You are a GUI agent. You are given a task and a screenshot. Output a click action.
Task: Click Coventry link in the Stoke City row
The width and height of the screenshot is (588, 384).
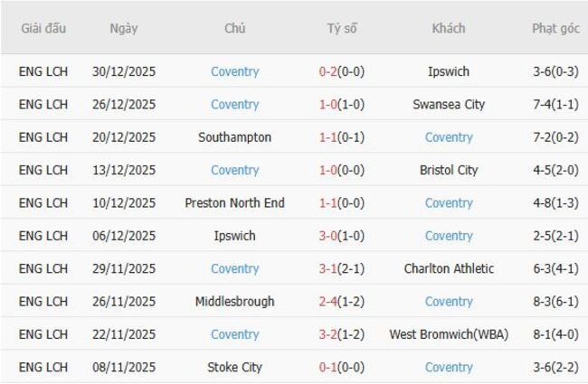(x=449, y=368)
